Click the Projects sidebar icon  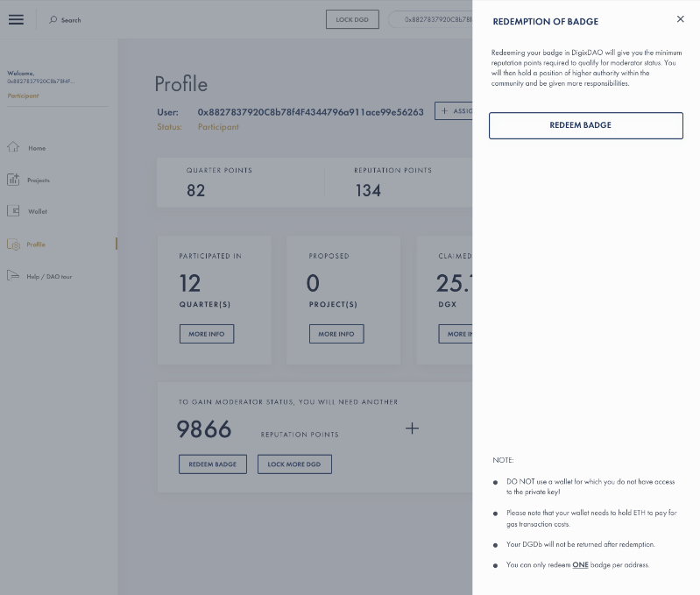[13, 180]
